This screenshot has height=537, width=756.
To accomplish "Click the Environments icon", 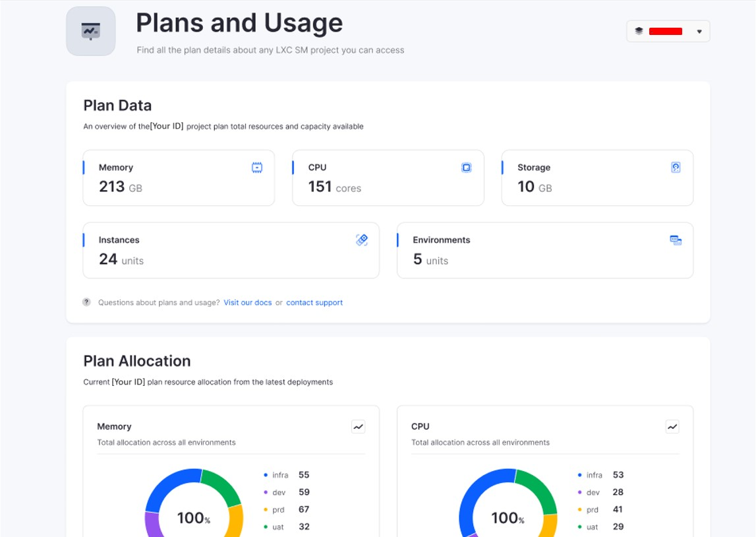I will click(x=676, y=240).
